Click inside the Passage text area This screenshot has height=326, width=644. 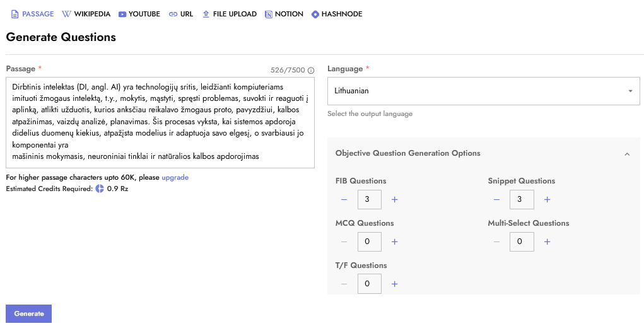click(x=160, y=122)
